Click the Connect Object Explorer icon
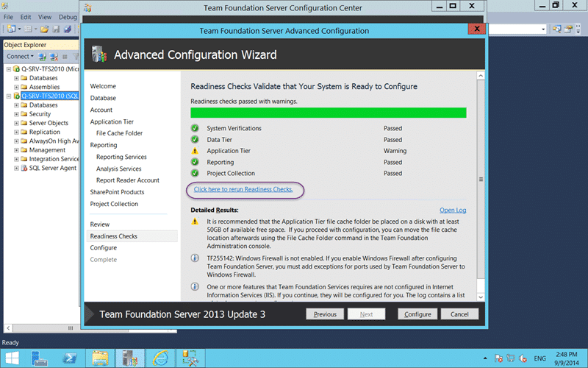The width and height of the screenshot is (588, 368). coord(43,57)
